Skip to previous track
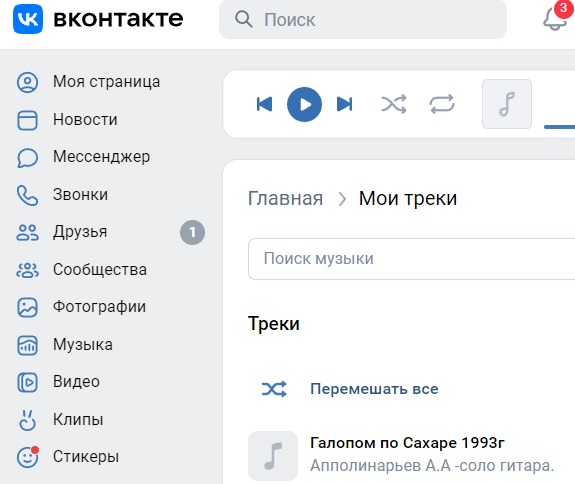Viewport: 575px width, 484px height. click(x=264, y=104)
